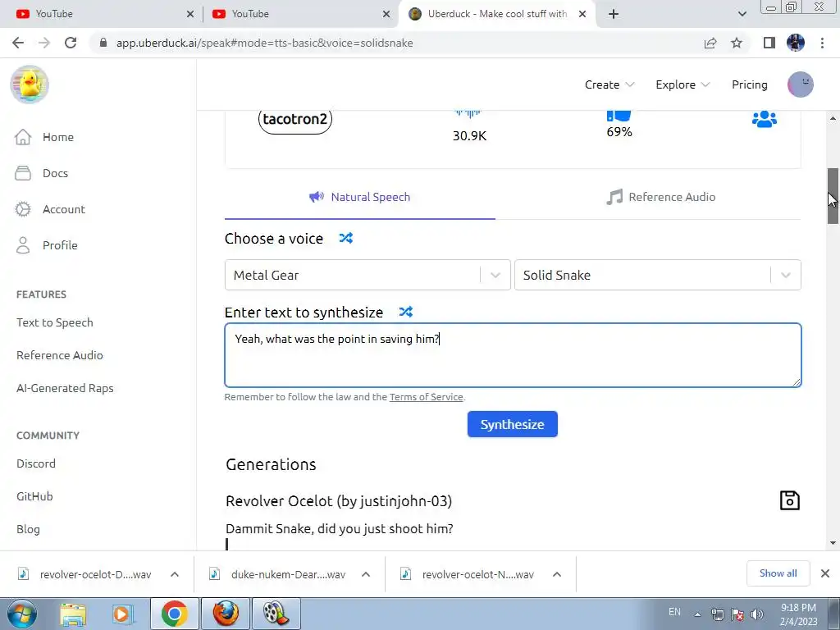Open the Blog link in sidebar
This screenshot has width=840, height=630.
(x=28, y=529)
